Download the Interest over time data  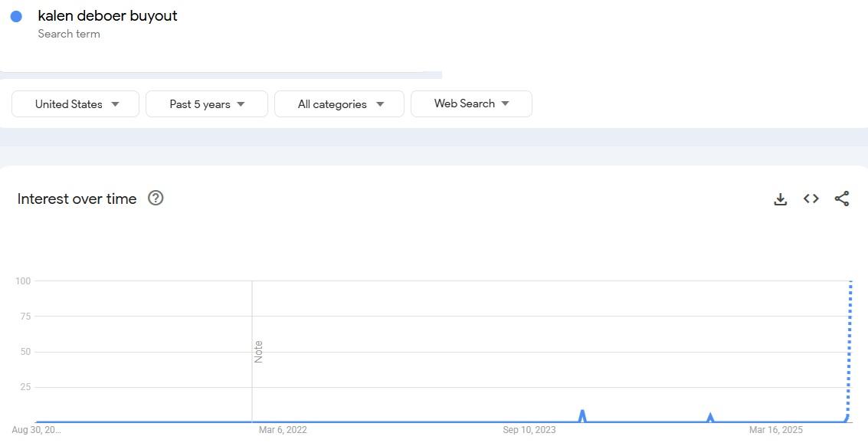(x=781, y=199)
